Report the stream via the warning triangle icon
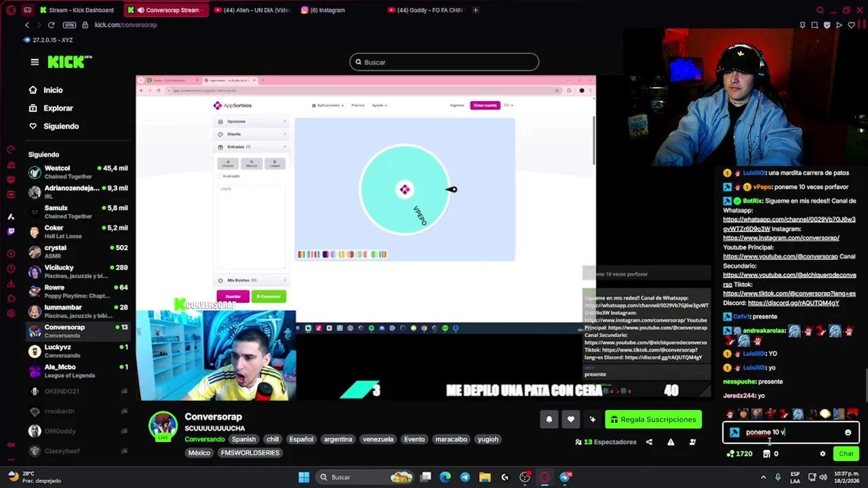Screen dimensions: 868x488 coord(671,442)
